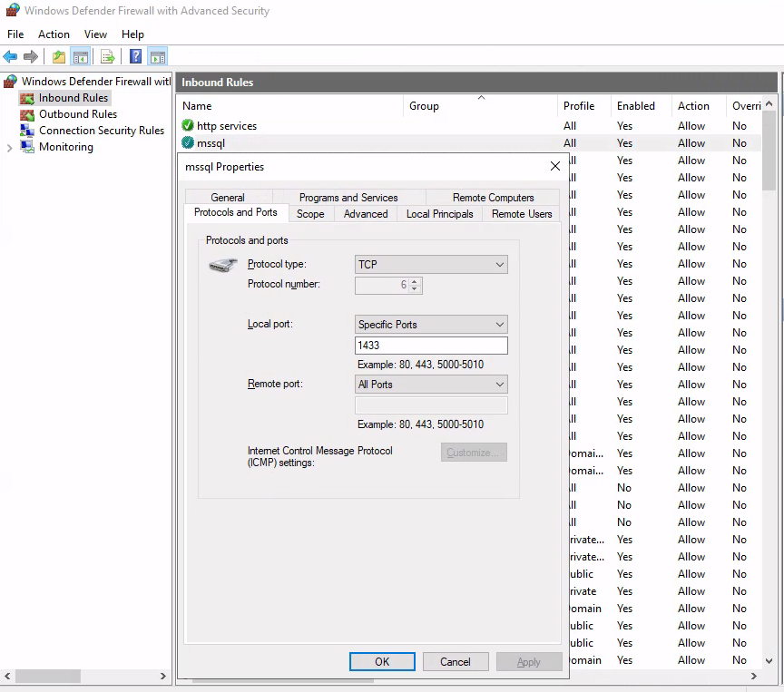This screenshot has width=784, height=692.
Task: Switch to the Local Principals tab
Action: (439, 214)
